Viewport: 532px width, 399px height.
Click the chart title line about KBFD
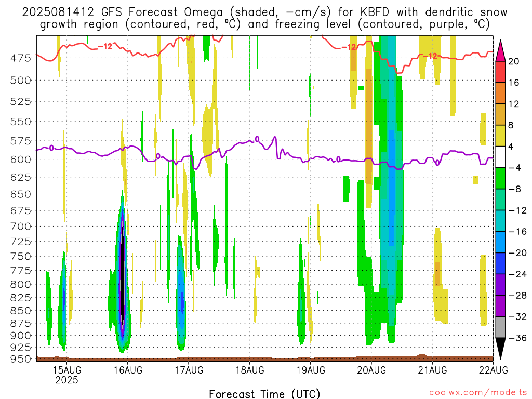(x=264, y=12)
